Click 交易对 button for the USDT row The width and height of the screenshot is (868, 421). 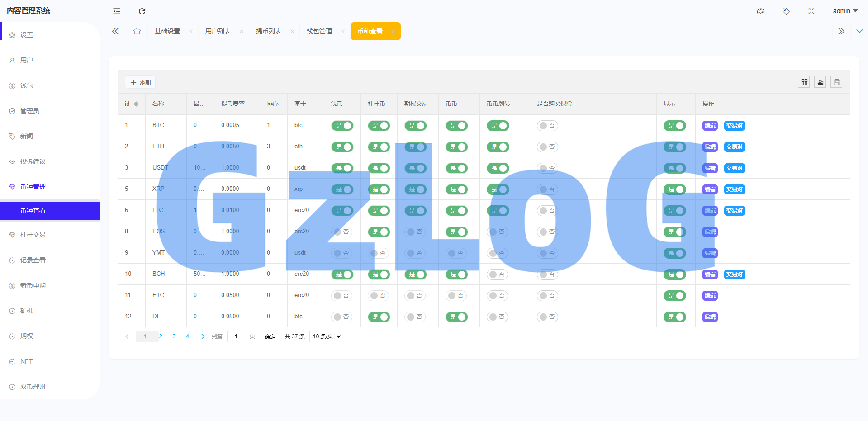pos(734,168)
